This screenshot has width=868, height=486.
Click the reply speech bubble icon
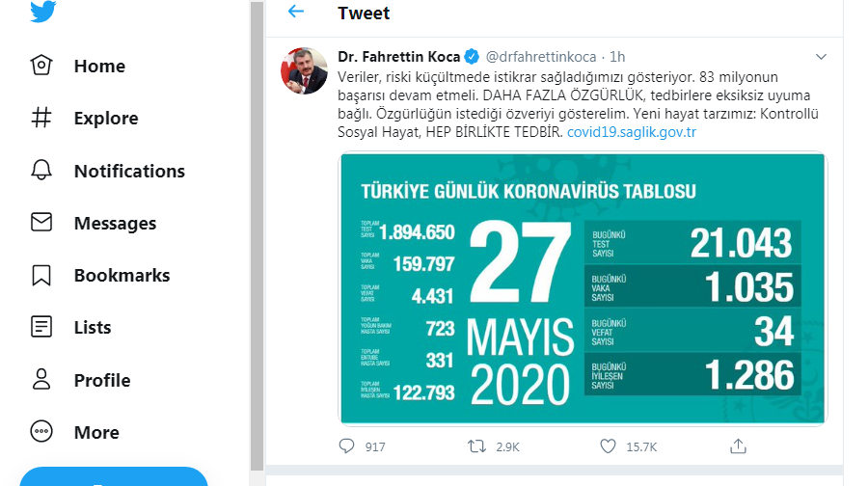[347, 446]
